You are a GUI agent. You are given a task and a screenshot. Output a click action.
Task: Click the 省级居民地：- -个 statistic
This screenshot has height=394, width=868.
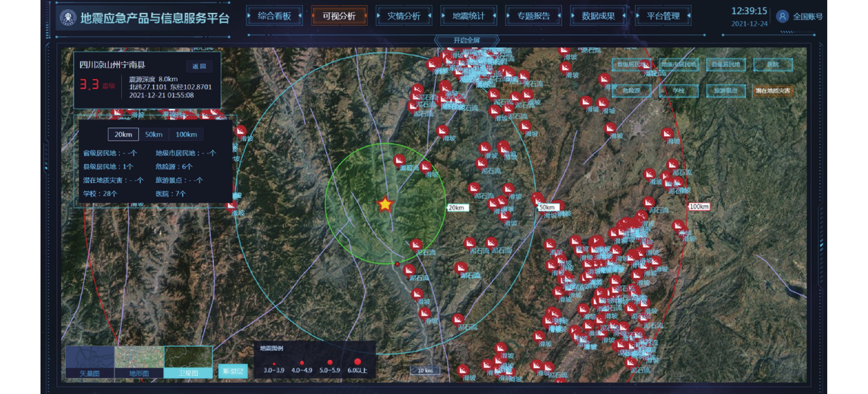tap(110, 153)
